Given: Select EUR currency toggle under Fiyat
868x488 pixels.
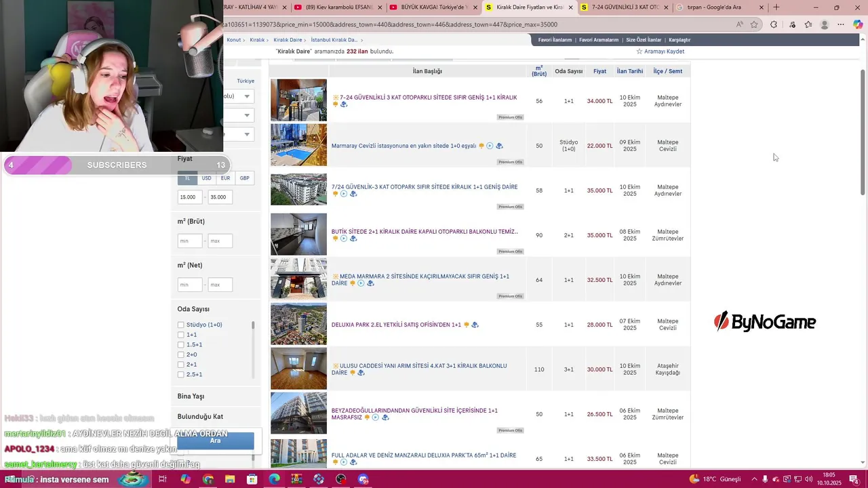Looking at the screenshot, I should click(225, 178).
